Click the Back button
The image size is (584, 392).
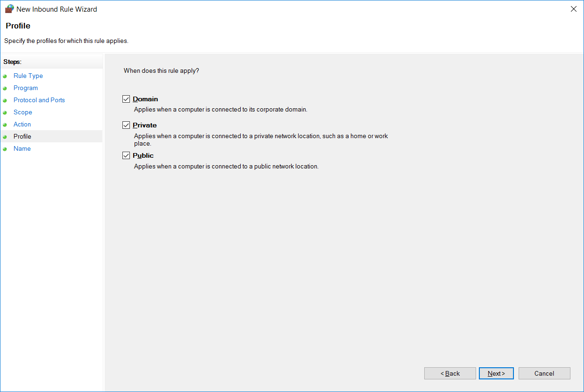click(x=450, y=373)
